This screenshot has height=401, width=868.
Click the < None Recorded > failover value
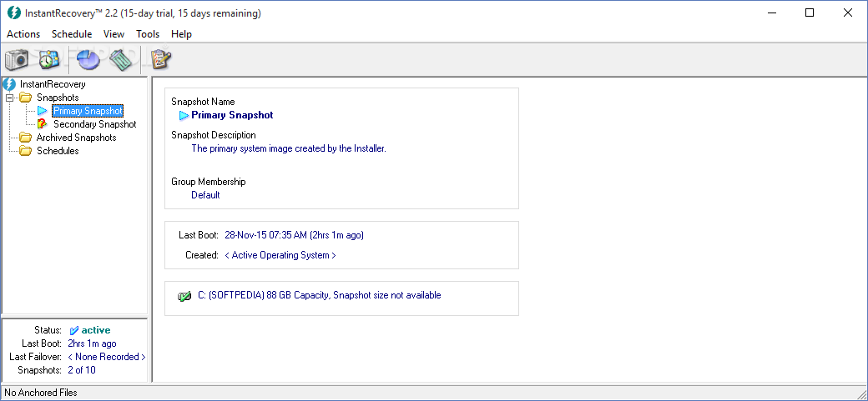point(107,357)
